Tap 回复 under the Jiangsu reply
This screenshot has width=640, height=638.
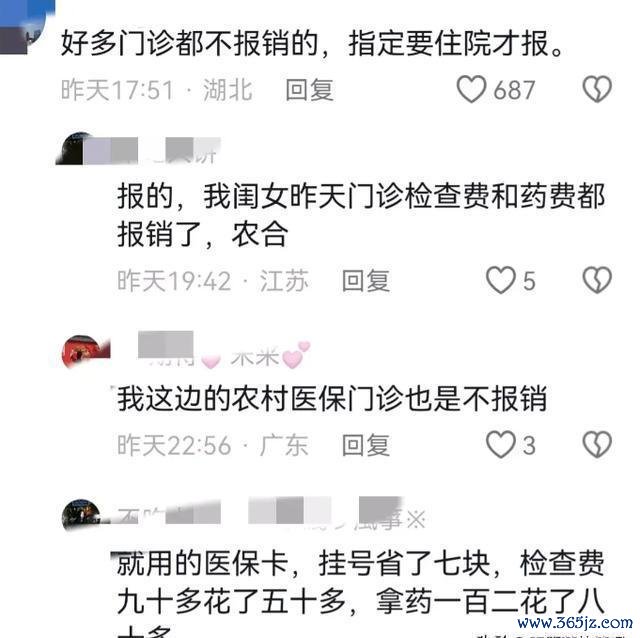366,280
